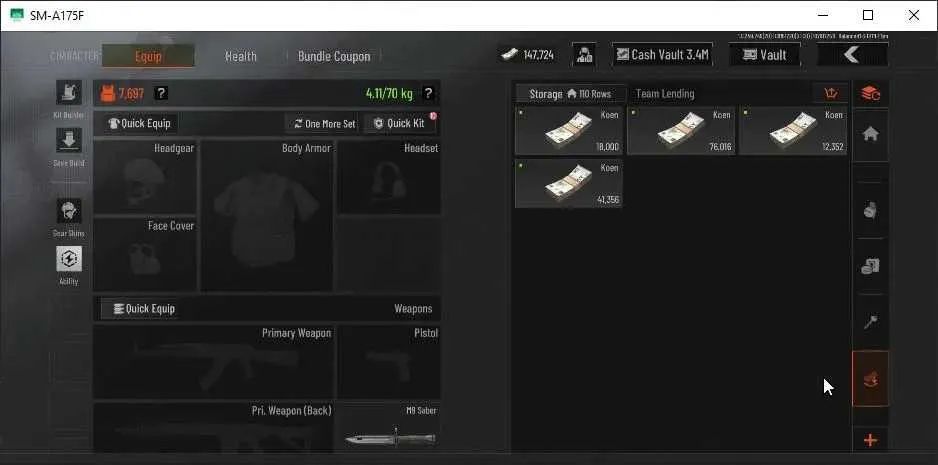938x465 pixels.
Task: Switch to the Health tab
Action: tap(240, 56)
